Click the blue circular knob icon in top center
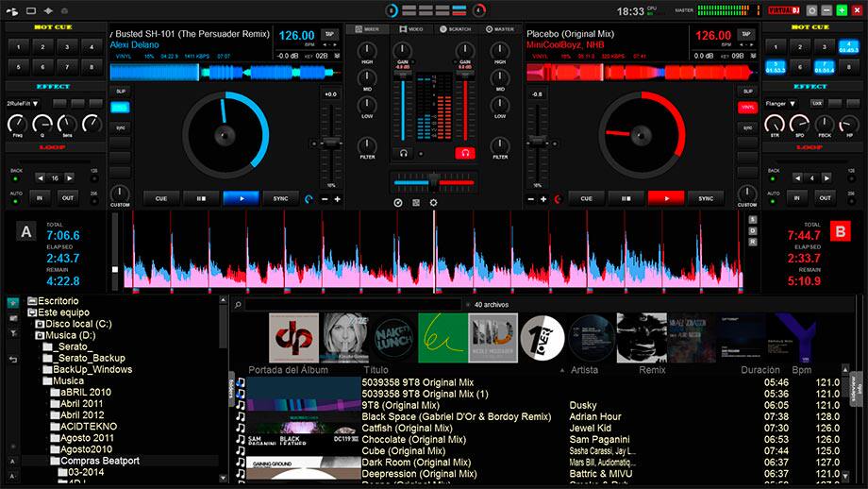Viewport: 868px width, 489px height. [x=392, y=10]
